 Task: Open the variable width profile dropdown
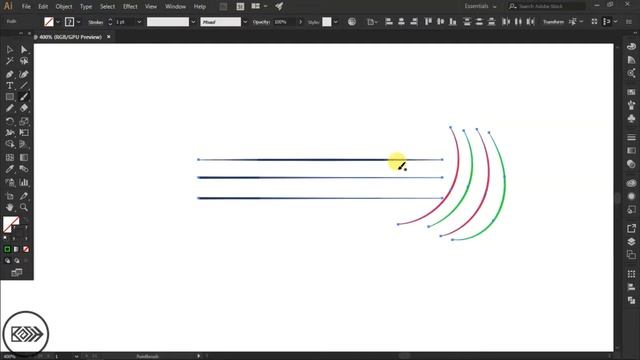[193, 22]
